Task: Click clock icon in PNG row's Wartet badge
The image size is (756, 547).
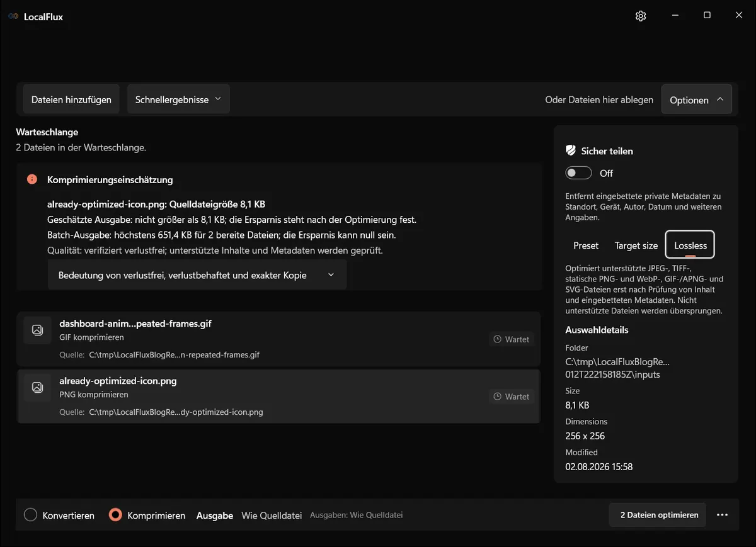Action: (x=498, y=397)
